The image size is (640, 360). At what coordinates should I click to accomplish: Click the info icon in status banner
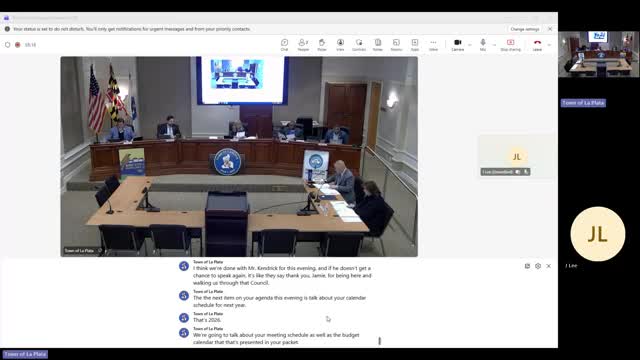point(7,29)
